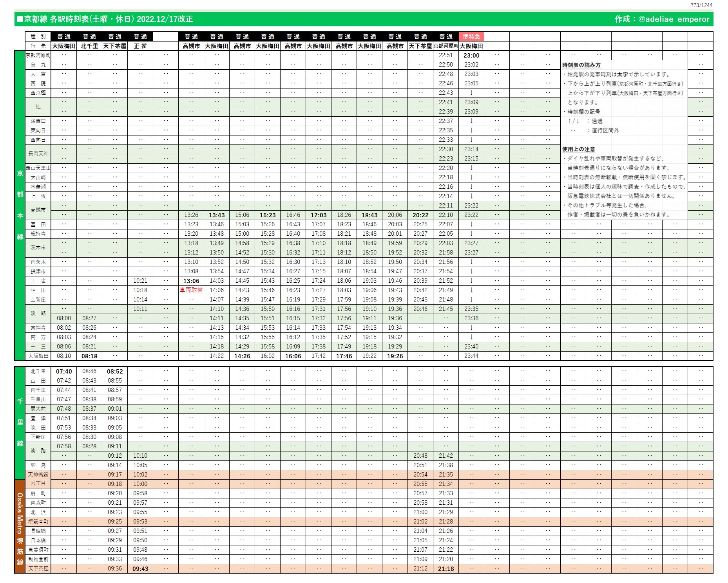728x583 pixels.
Task: Select the 摂津市 station label
Action: coord(38,271)
